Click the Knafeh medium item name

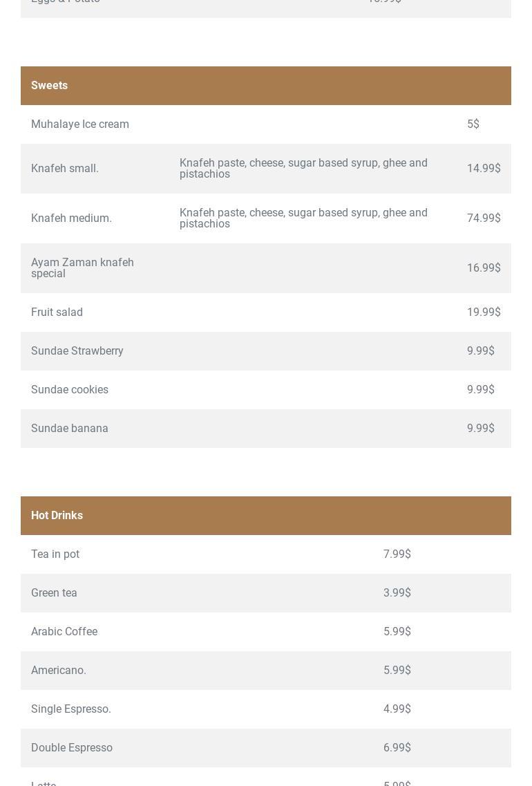tap(71, 218)
